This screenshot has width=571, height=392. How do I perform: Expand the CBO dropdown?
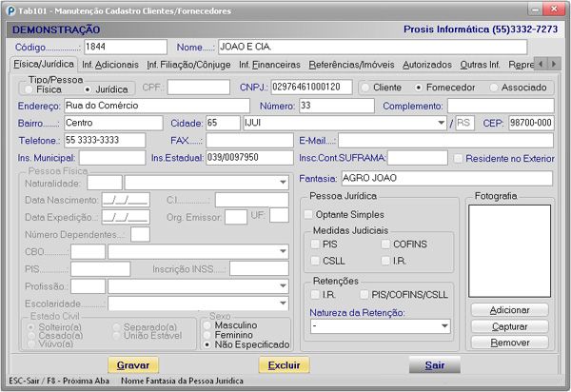click(283, 251)
